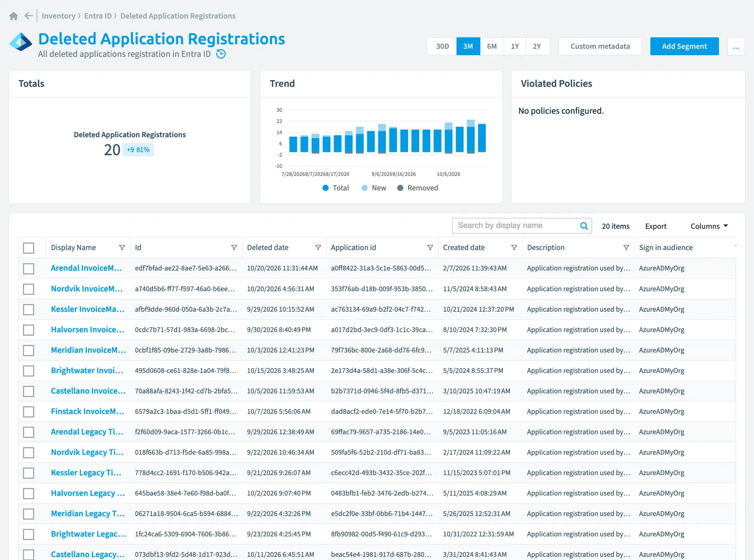Image resolution: width=754 pixels, height=560 pixels.
Task: Open the more options ellipsis button
Action: pos(736,46)
